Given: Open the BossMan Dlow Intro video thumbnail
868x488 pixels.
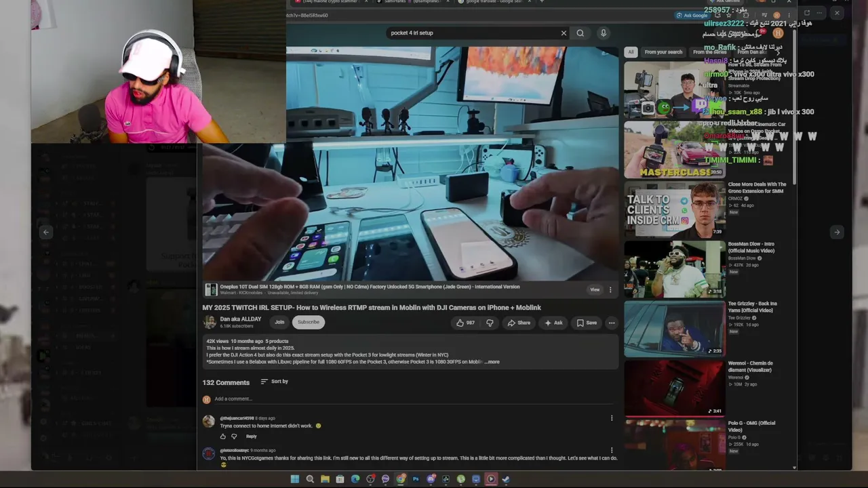Looking at the screenshot, I should point(675,268).
